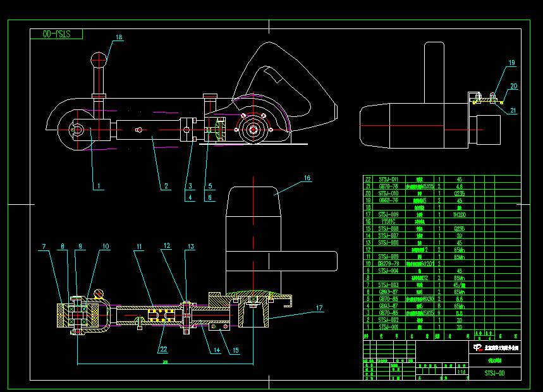Click the rotated STSJ-00 label at top left
Screen dimensions: 543x392
coord(58,34)
